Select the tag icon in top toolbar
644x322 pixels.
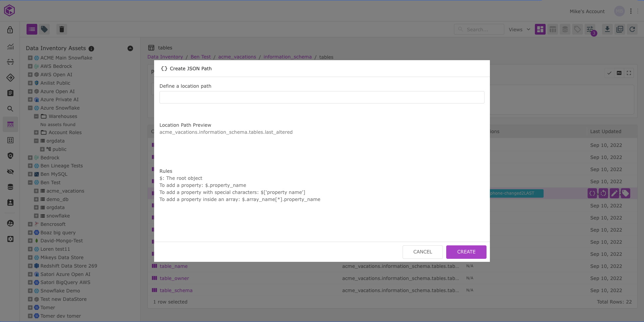coord(44,30)
